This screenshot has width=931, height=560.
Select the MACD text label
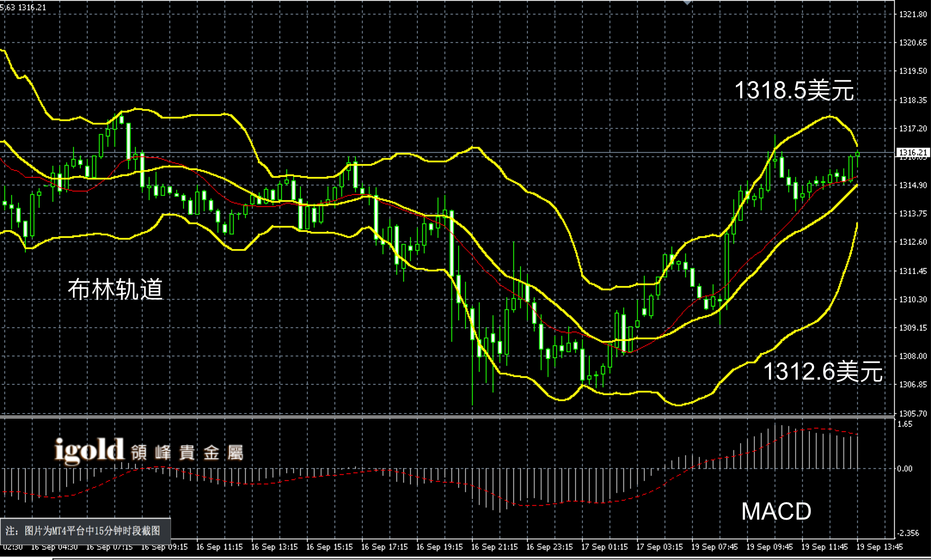click(x=776, y=511)
